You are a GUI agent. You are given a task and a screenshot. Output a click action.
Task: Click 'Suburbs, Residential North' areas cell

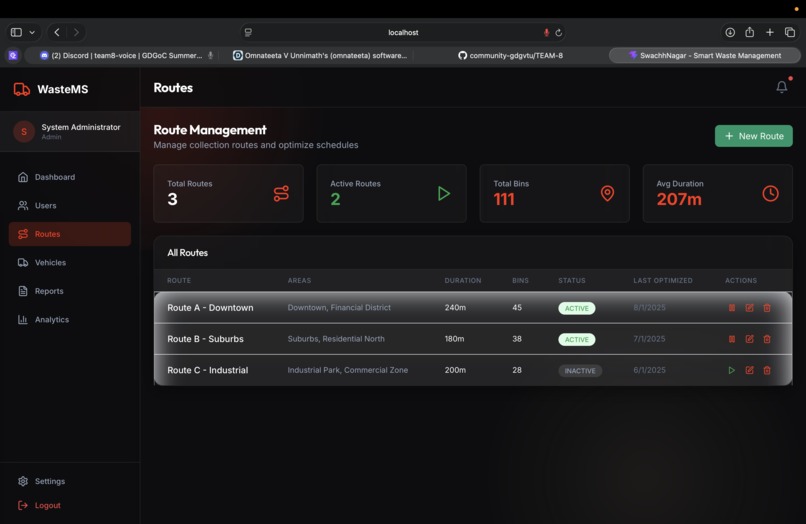[336, 339]
